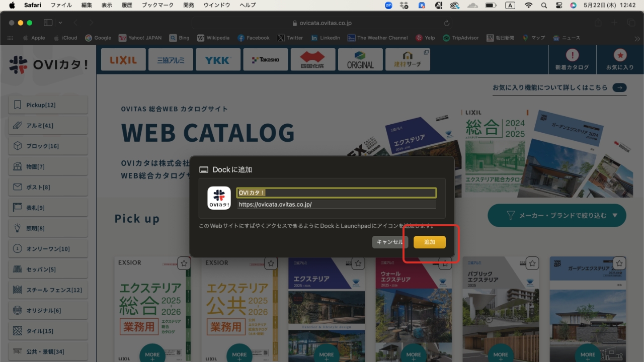
Task: Open the LinkedIn bookmark
Action: point(326,38)
